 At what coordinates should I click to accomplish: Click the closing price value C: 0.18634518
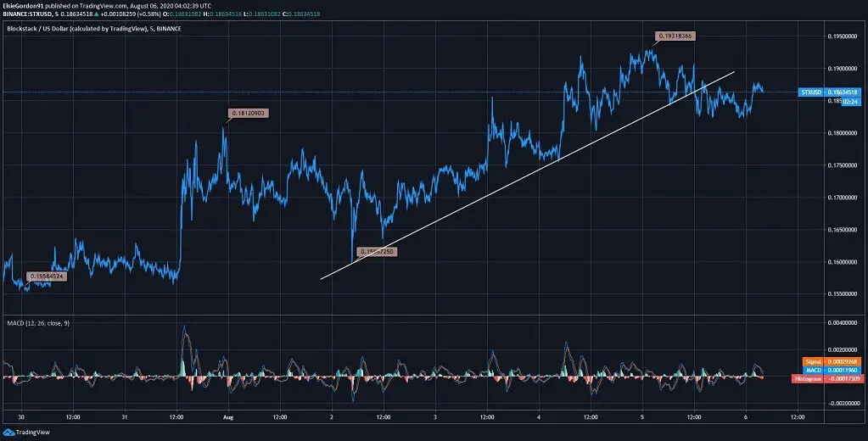pyautogui.click(x=300, y=14)
